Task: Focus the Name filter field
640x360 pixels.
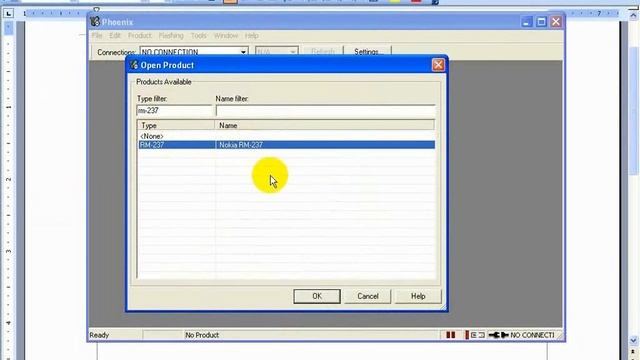Action: 325,111
